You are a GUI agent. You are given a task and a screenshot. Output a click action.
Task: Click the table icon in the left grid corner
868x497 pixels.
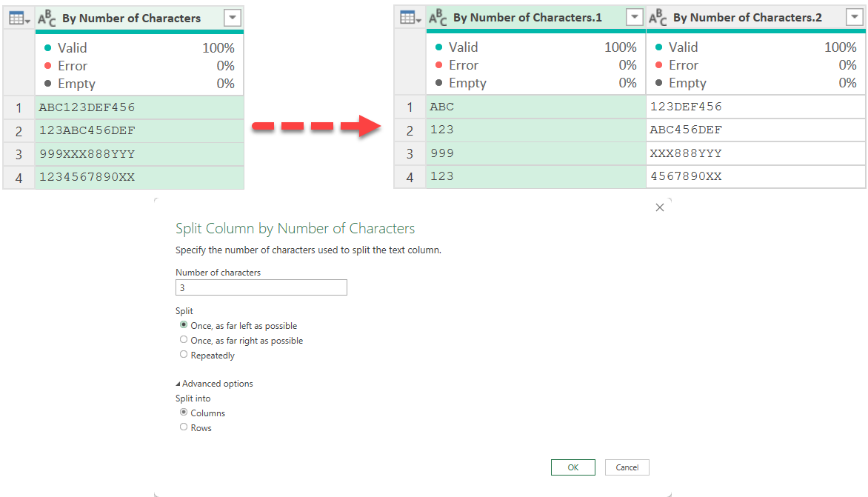(x=18, y=19)
